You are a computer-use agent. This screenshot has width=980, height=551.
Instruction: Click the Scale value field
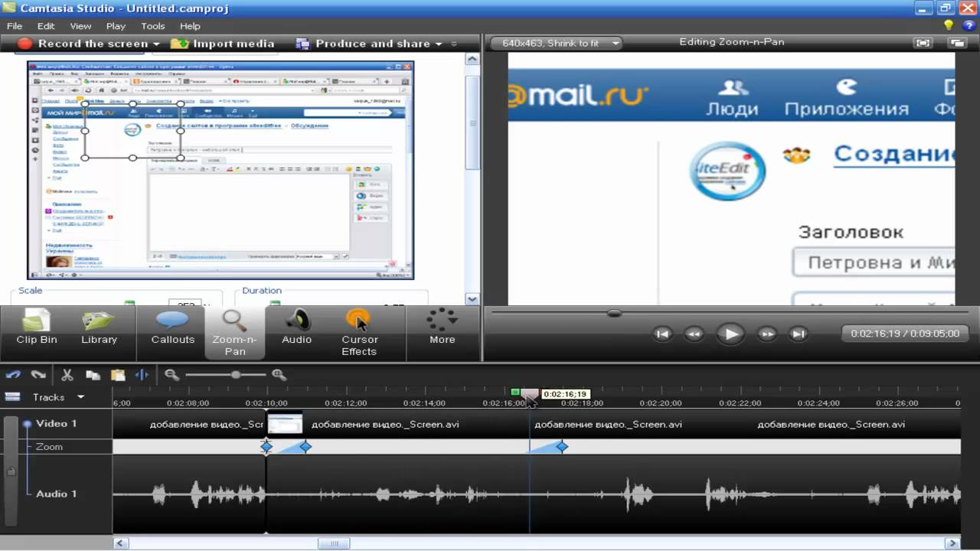click(185, 304)
